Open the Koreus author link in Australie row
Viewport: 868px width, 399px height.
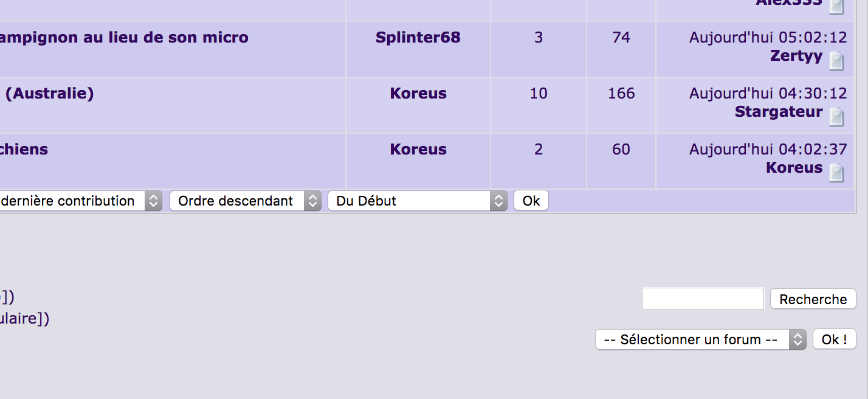[x=418, y=94]
